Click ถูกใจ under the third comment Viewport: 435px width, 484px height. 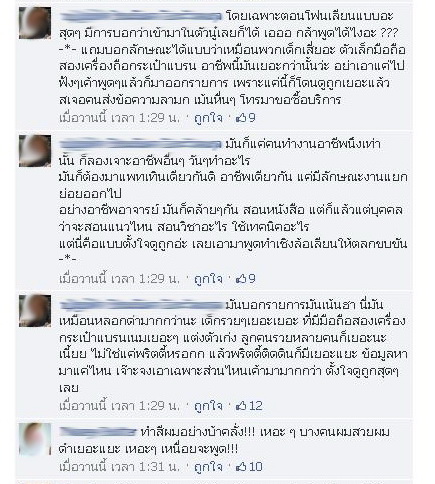[208, 406]
